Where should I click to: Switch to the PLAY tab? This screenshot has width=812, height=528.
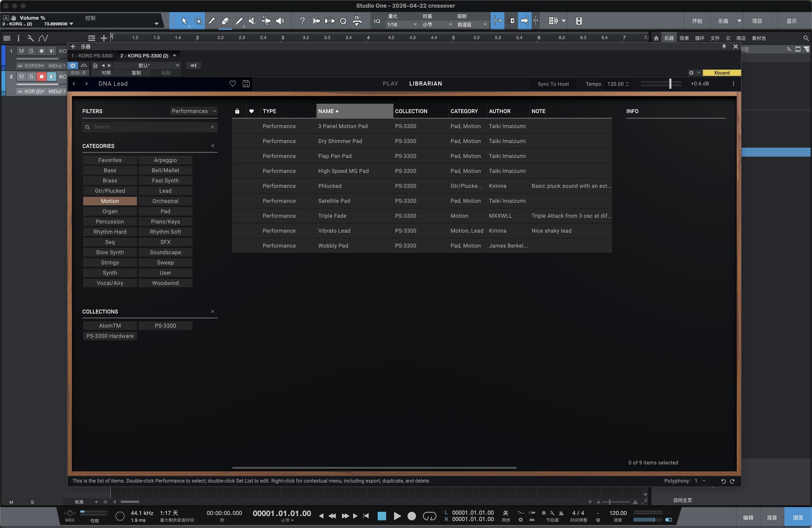coord(390,84)
